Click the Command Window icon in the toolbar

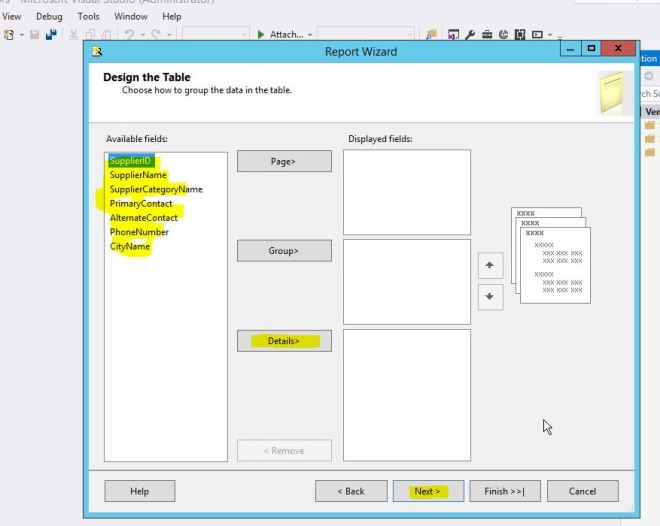click(537, 35)
